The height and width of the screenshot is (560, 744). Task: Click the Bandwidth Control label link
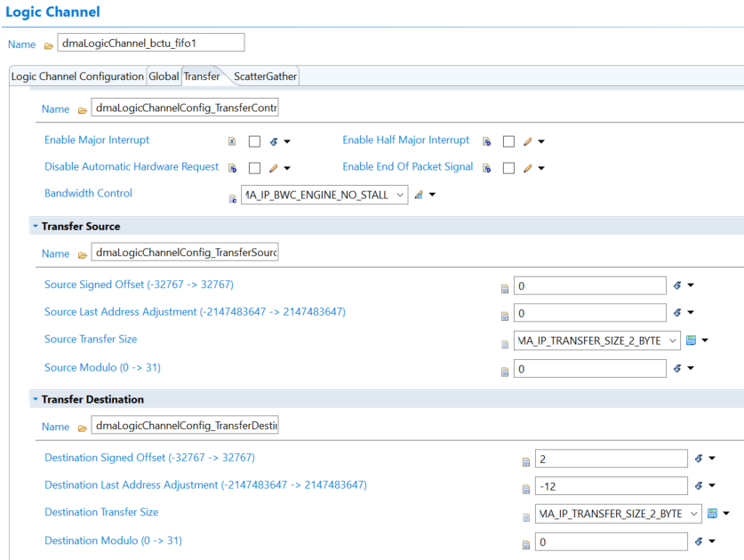[x=88, y=193]
